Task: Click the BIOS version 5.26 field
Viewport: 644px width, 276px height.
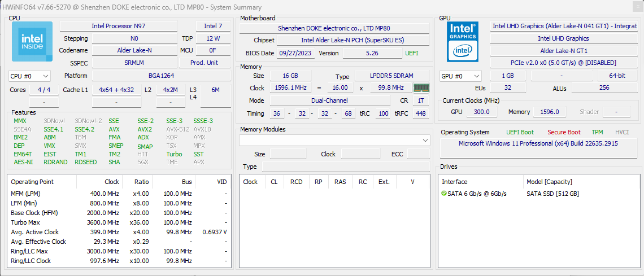Action: 372,53
